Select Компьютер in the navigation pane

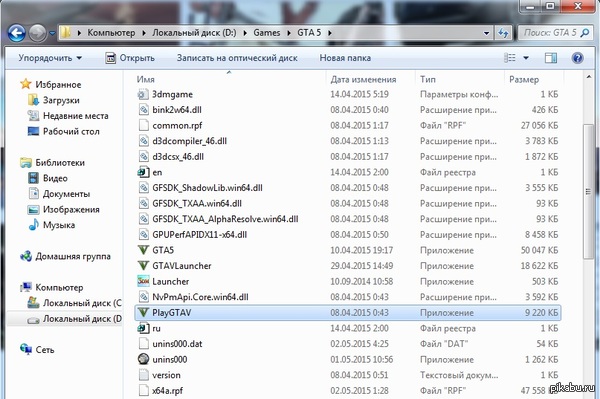(x=59, y=287)
